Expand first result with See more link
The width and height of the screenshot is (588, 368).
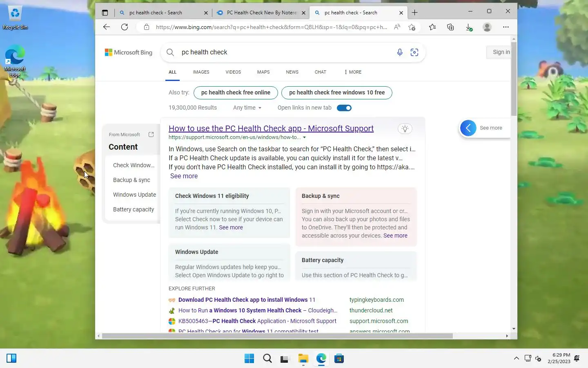(x=184, y=176)
